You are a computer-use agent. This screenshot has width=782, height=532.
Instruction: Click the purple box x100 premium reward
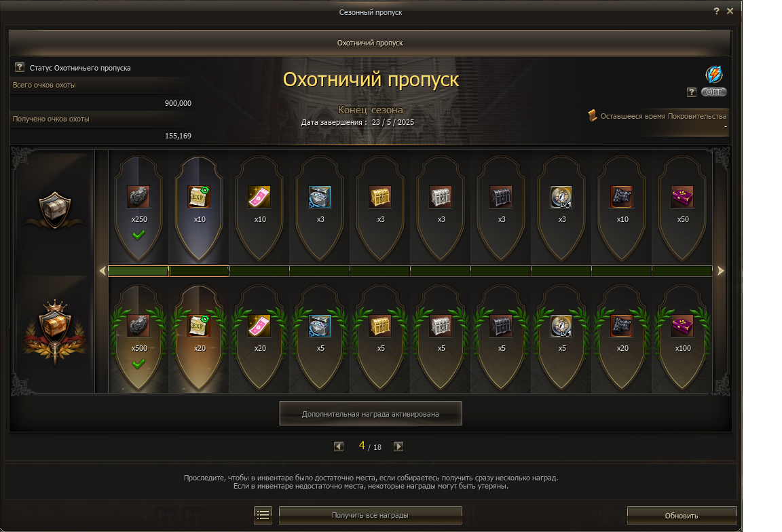click(682, 326)
